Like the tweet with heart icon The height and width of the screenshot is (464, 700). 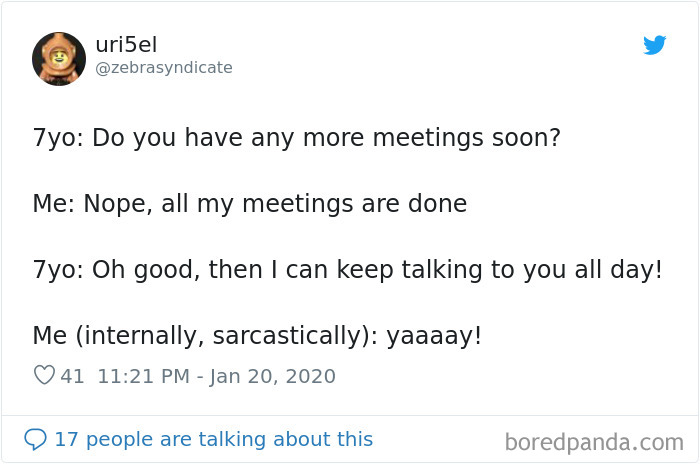pyautogui.click(x=44, y=375)
